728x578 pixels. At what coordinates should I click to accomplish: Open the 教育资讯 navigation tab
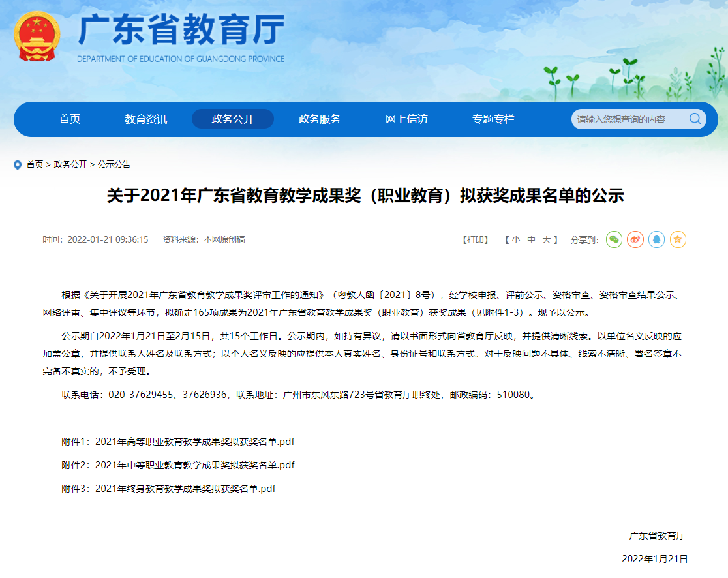coord(145,119)
